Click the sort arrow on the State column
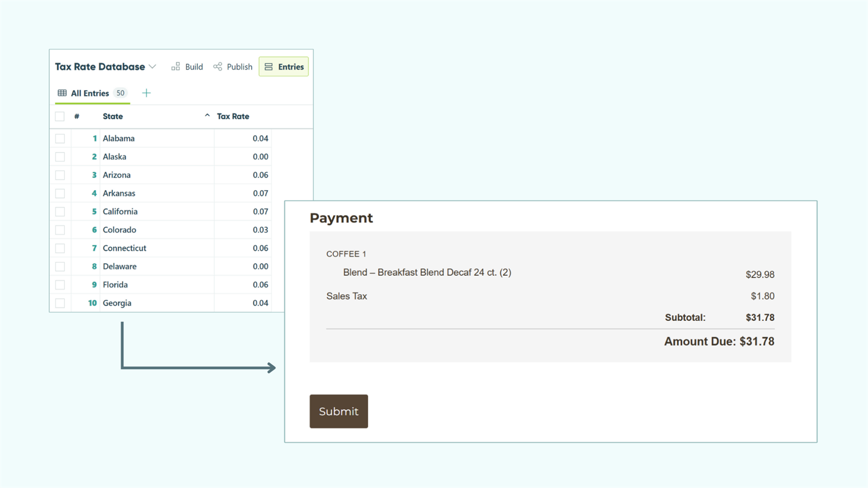The image size is (868, 488). tap(207, 115)
